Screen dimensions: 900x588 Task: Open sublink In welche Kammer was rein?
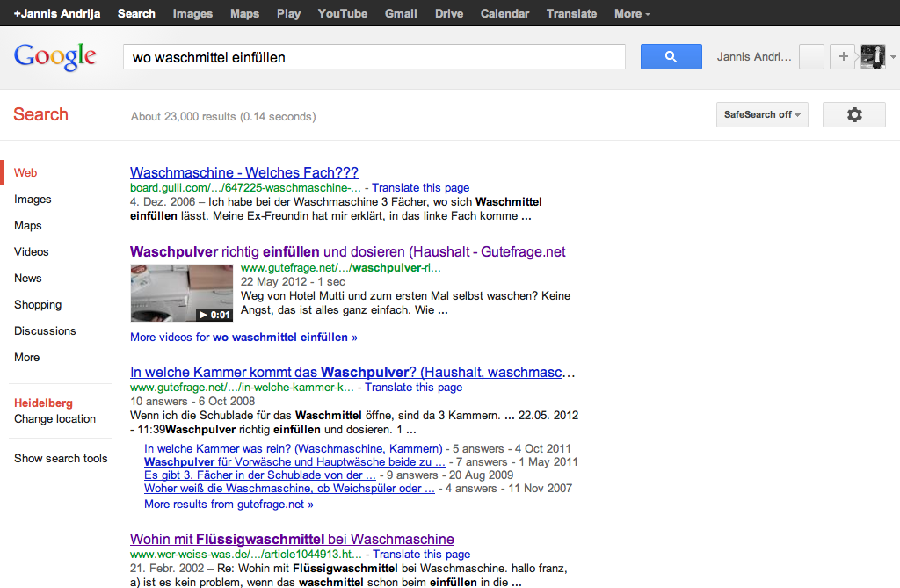(294, 448)
